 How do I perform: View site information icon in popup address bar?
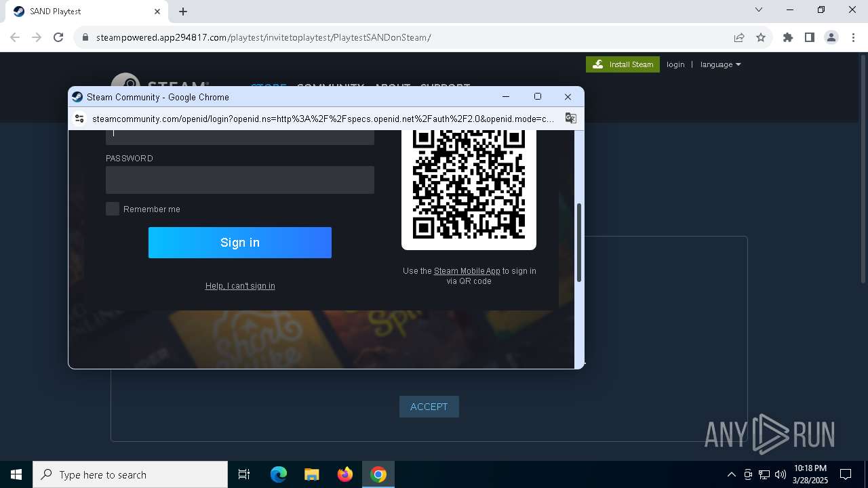[79, 119]
